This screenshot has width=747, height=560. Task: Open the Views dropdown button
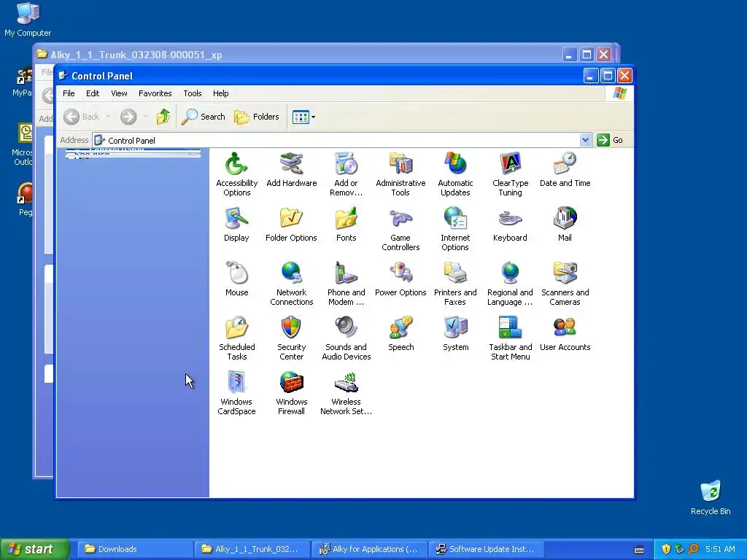[x=303, y=117]
